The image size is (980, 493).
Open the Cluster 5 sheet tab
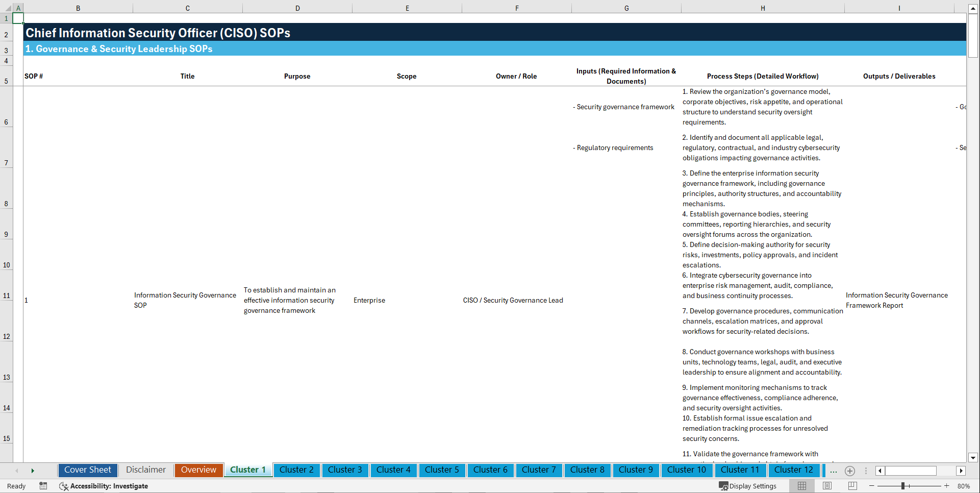click(442, 470)
